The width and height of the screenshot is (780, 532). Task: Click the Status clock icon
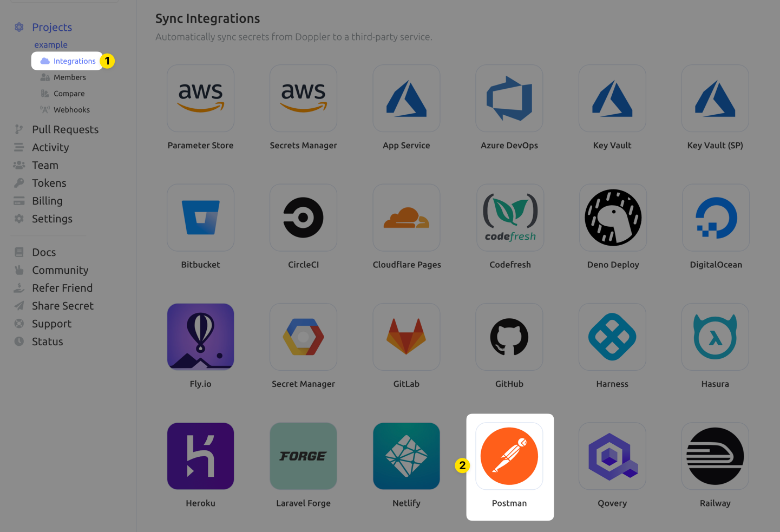click(19, 341)
